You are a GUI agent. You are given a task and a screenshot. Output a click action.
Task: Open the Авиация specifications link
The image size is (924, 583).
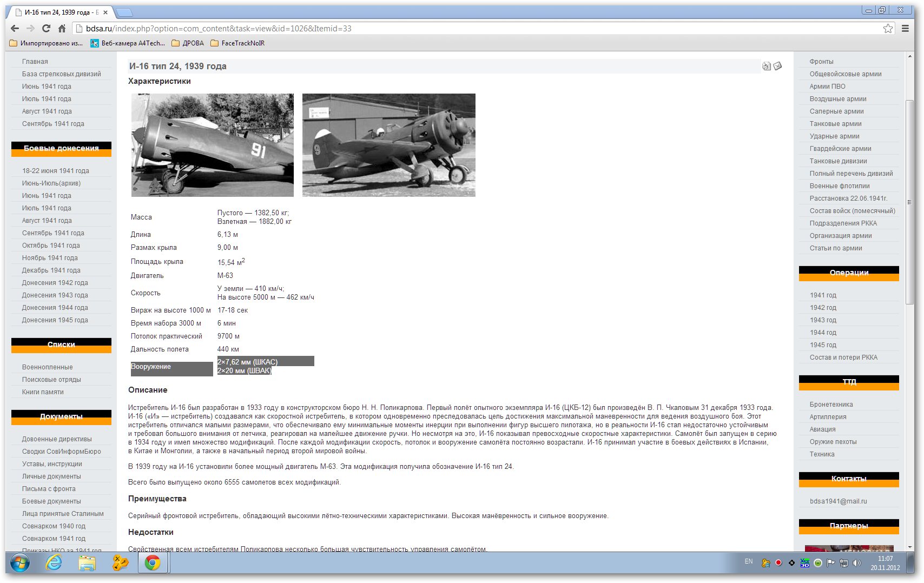point(823,429)
